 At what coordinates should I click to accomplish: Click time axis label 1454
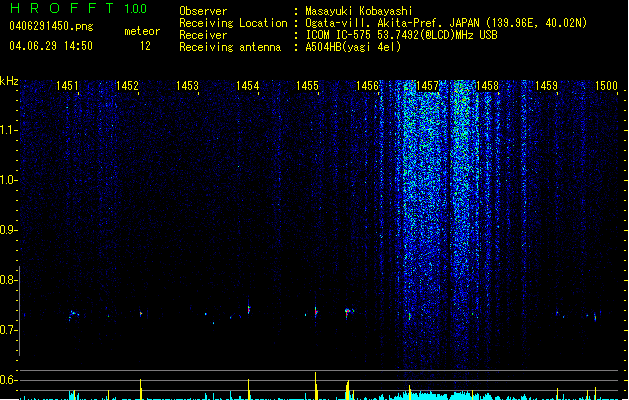click(248, 86)
